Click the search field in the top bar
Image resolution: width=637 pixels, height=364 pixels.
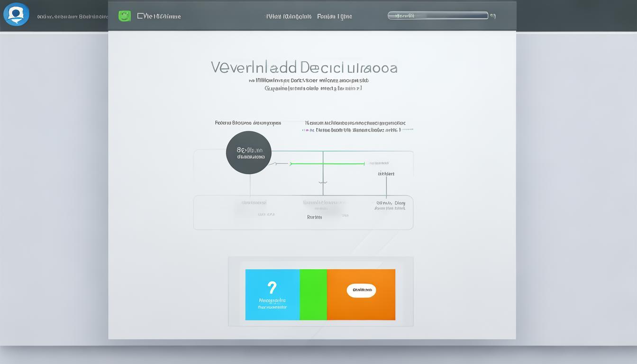coord(437,16)
